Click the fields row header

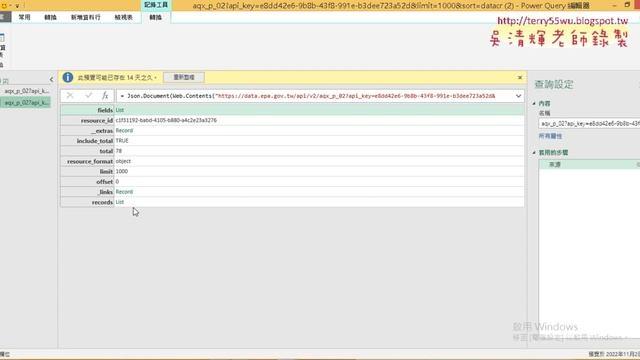pos(87,110)
